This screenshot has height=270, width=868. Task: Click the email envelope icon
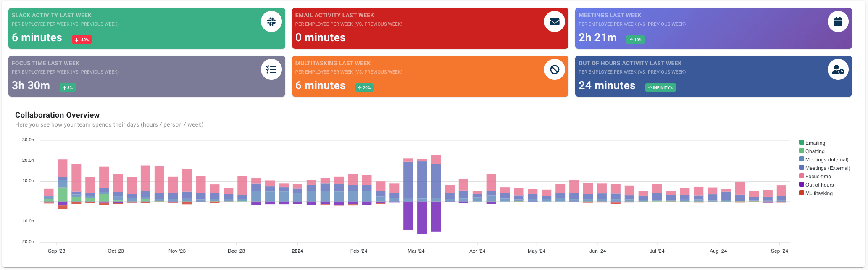(x=554, y=21)
